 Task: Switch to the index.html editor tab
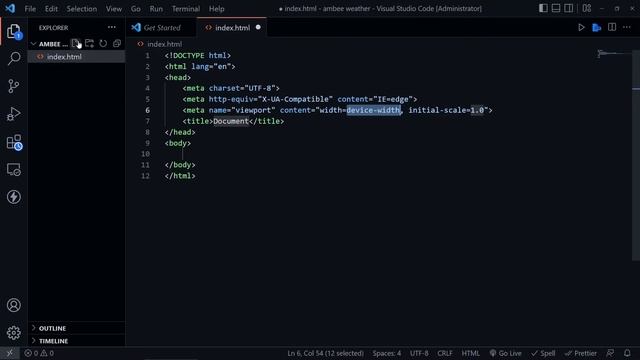pos(232,28)
